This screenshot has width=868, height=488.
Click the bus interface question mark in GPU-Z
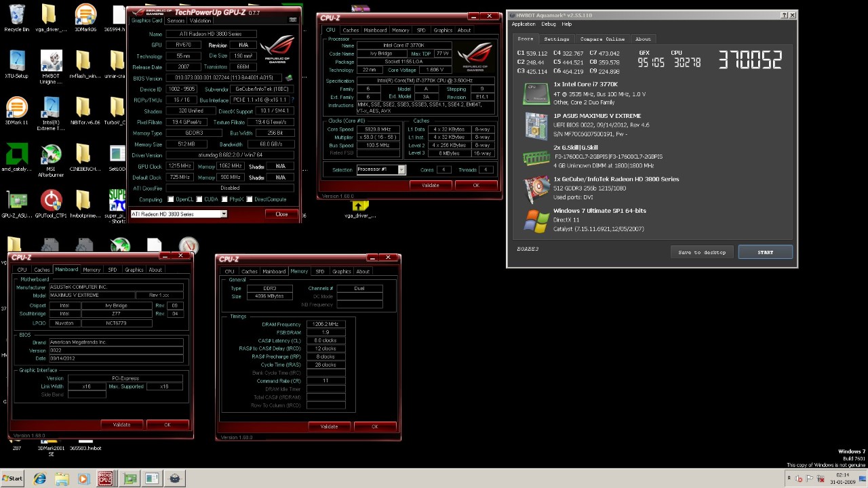point(292,100)
